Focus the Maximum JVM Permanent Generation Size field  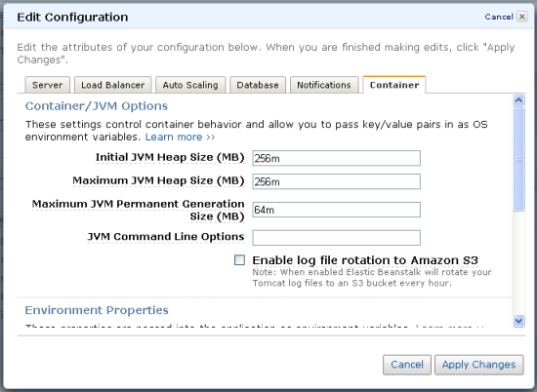click(x=336, y=210)
